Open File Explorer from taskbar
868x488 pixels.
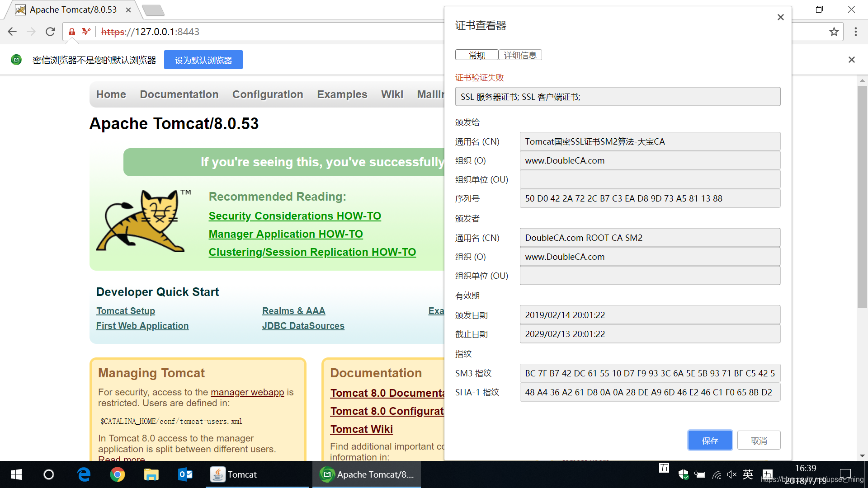(151, 474)
